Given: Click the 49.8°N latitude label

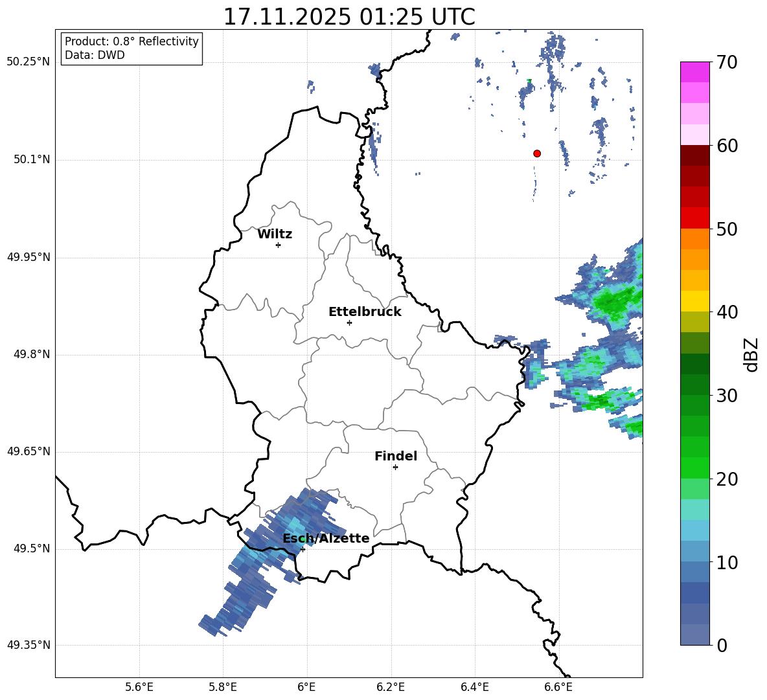Looking at the screenshot, I should pos(32,354).
